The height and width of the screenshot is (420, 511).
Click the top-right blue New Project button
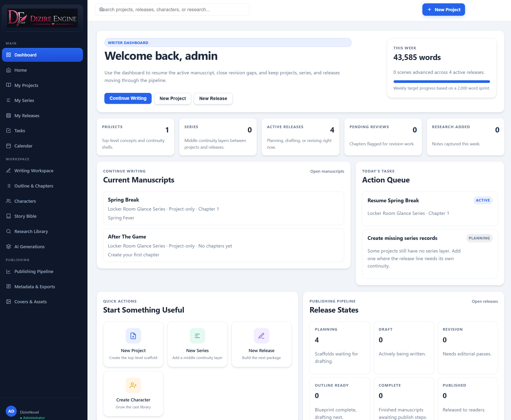[x=444, y=10]
